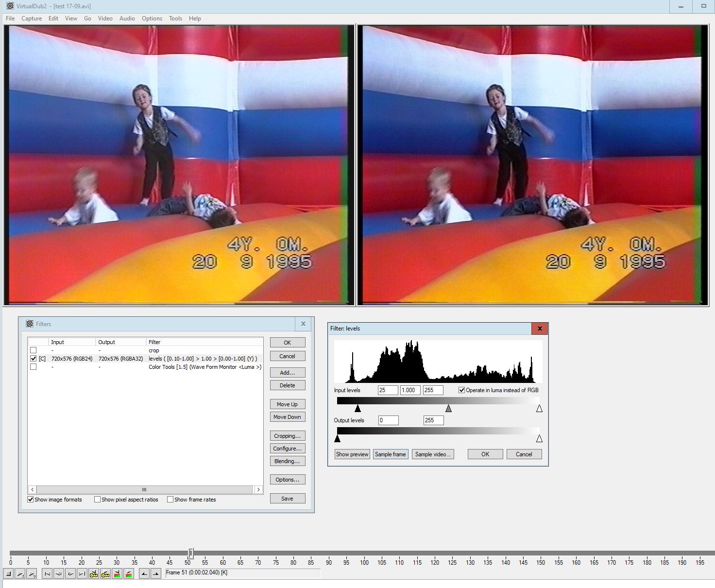Screen dimensions: 715x588
Task: Click the VirtualDub2 title bar icon
Action: [10, 6]
